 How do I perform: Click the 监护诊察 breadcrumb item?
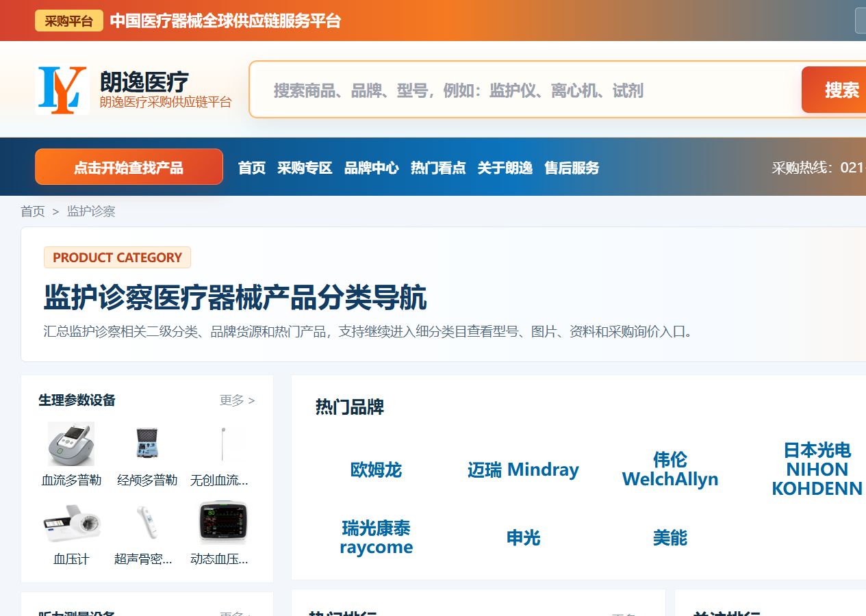pyautogui.click(x=91, y=211)
